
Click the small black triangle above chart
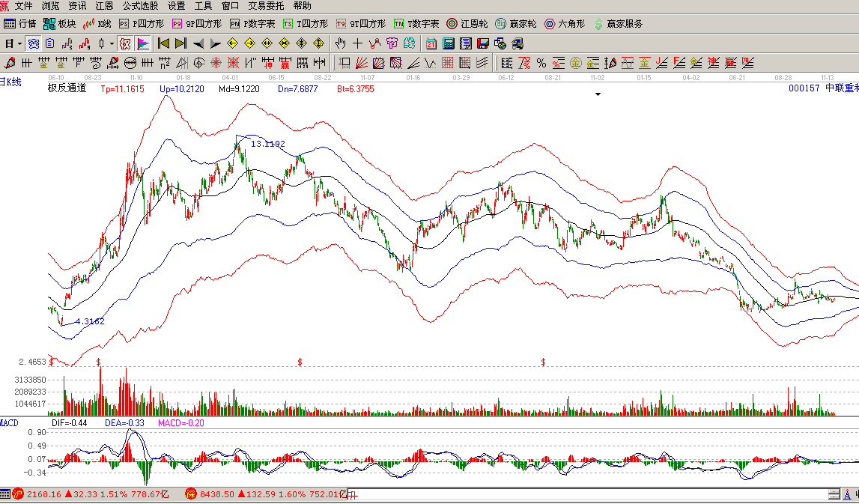tap(598, 94)
